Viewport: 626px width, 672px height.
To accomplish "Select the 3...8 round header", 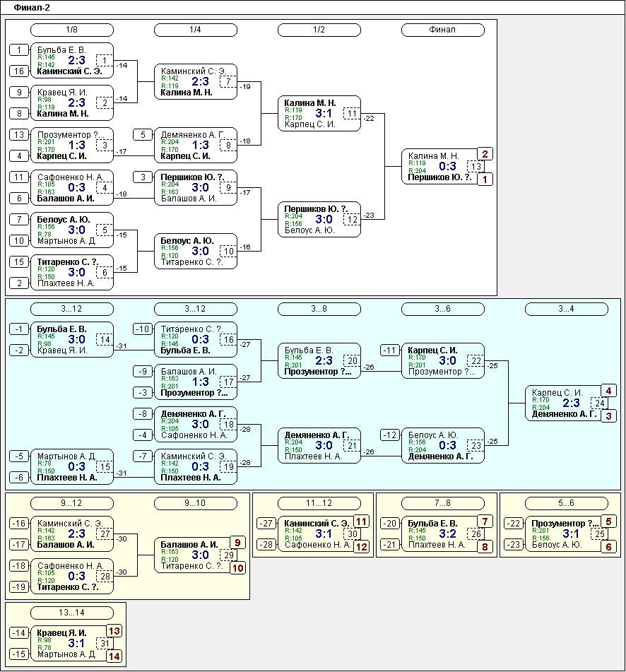I will click(319, 309).
